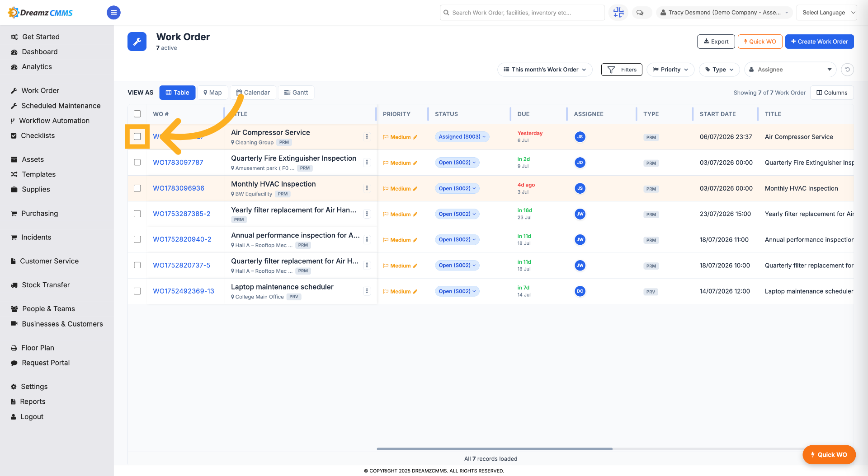868x476 pixels.
Task: Tick checkbox for WO1752492369-13 row
Action: click(x=137, y=291)
